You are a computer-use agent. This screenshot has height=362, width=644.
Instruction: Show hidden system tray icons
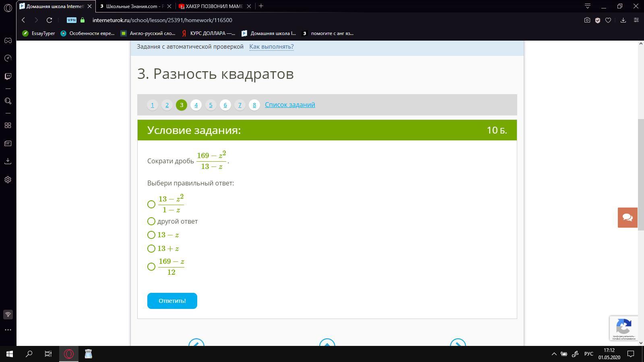tap(554, 354)
